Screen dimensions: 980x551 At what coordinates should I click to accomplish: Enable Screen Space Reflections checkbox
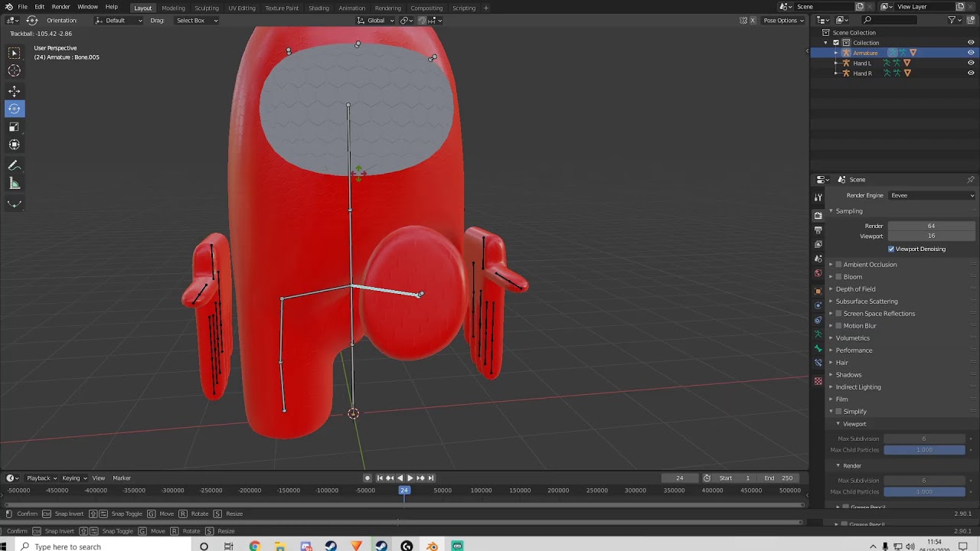838,314
